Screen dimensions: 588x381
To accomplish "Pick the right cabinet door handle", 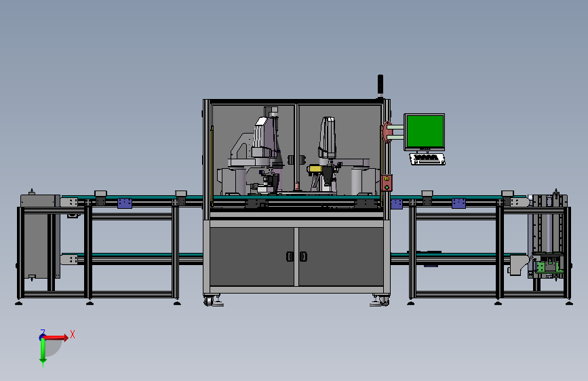I will click(x=303, y=256).
